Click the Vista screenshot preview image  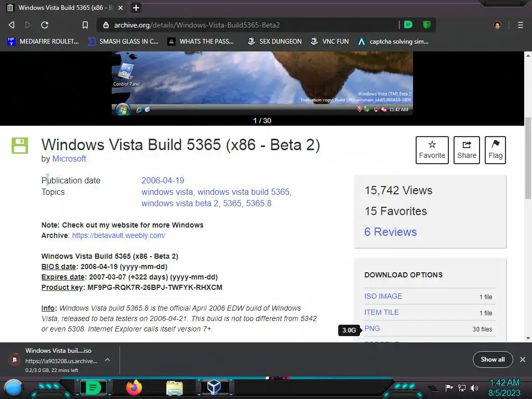click(x=262, y=84)
